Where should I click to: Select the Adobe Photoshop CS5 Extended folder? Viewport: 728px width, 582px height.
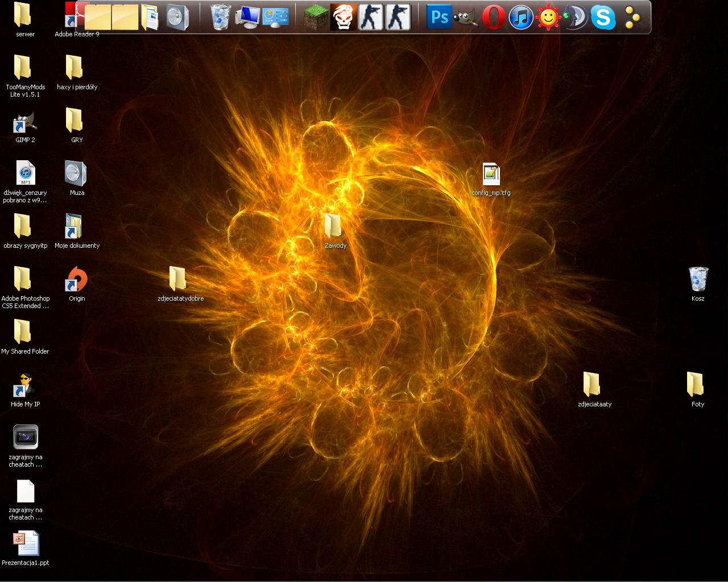pos(25,288)
